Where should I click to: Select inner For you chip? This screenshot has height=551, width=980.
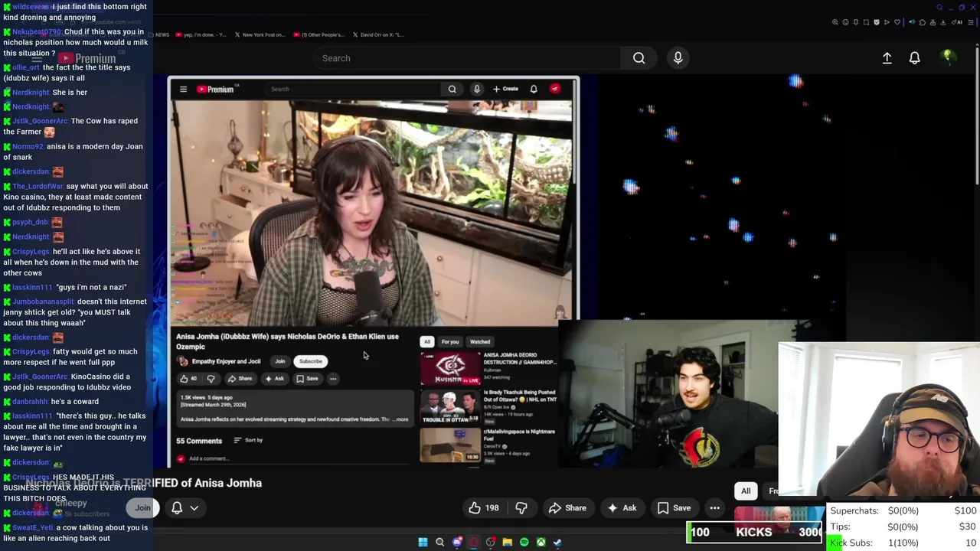click(449, 342)
